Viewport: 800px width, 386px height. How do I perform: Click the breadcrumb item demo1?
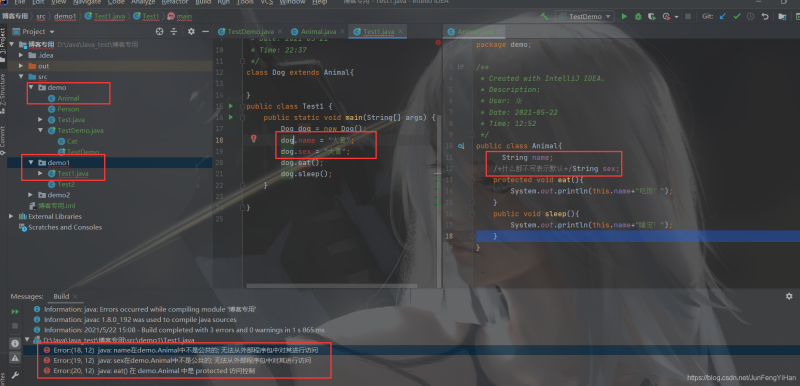click(65, 16)
